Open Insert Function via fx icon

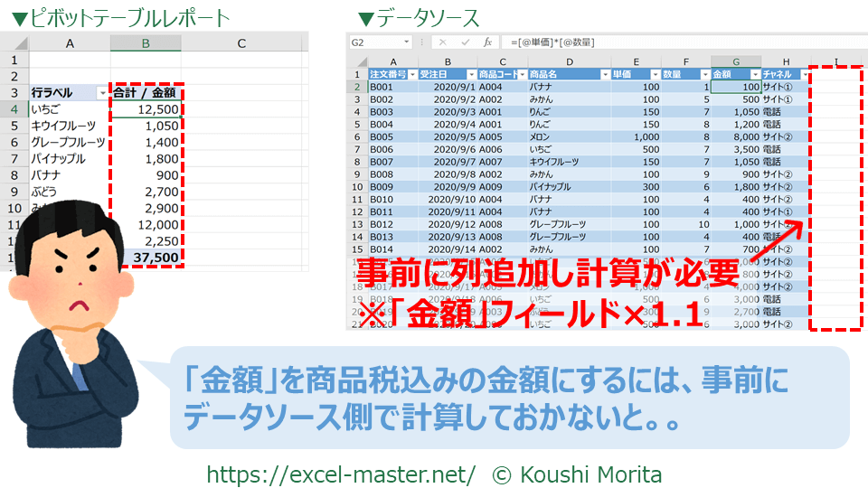487,42
